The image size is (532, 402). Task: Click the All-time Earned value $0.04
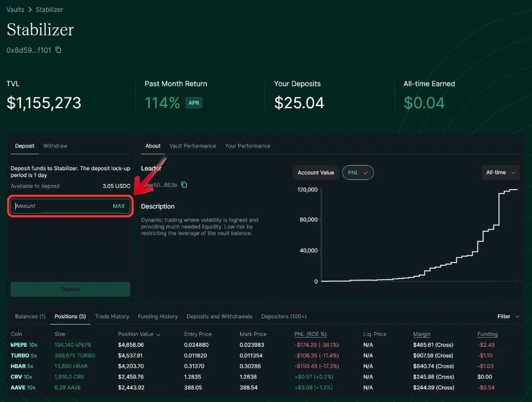coord(424,103)
